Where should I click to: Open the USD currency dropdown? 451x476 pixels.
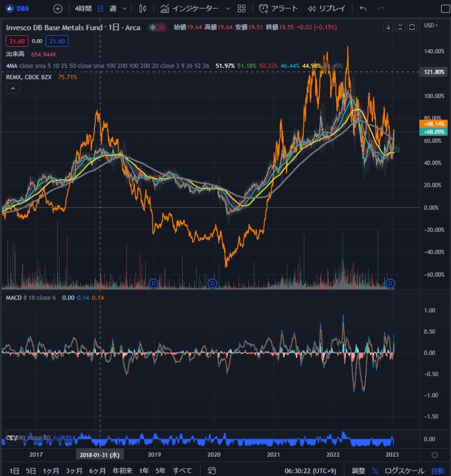tap(431, 25)
